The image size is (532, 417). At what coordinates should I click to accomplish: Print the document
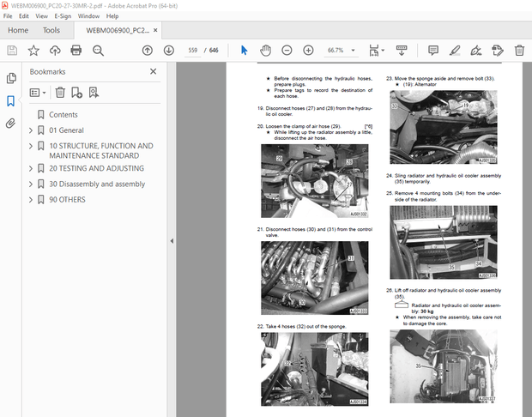[76, 51]
